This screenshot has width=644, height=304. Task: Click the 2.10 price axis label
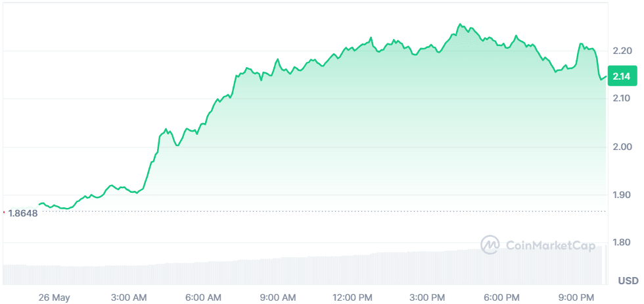621,99
